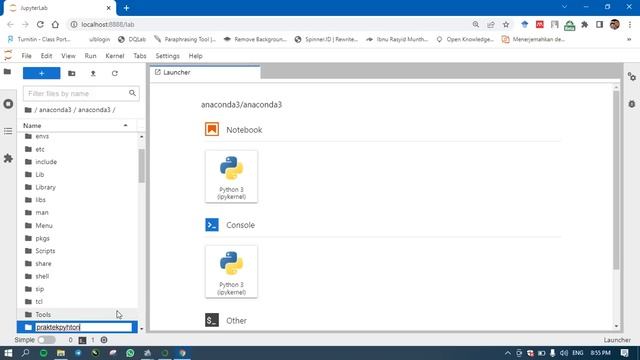Reload the browser page
The image size is (640, 360).
(x=40, y=24)
